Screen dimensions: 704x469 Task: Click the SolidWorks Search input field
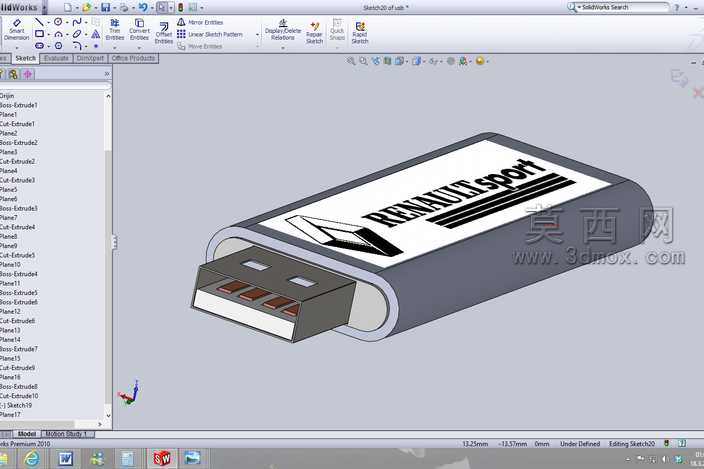[624, 7]
